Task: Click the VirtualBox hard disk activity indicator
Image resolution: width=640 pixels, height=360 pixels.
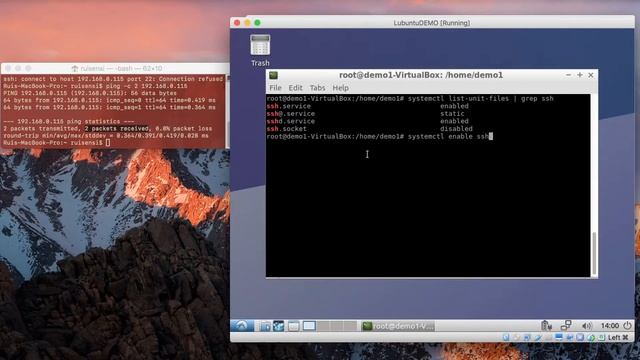Action: [506, 338]
